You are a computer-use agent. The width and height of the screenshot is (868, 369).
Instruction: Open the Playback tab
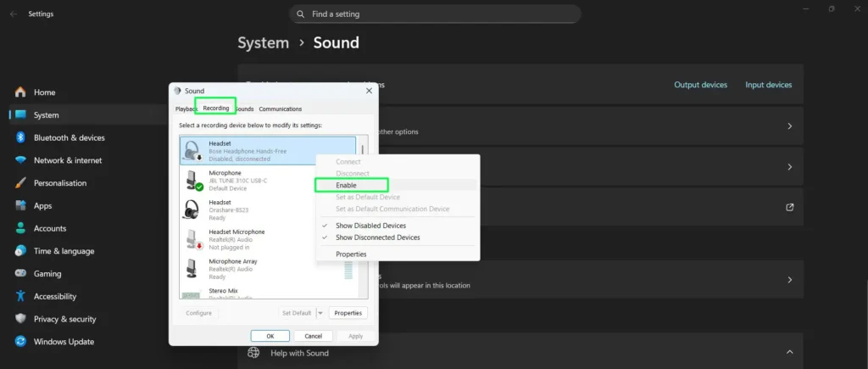pos(186,109)
